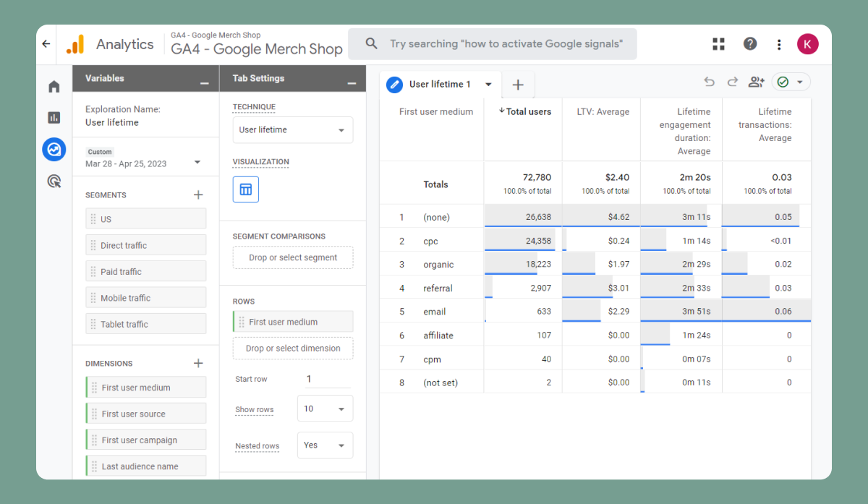Click the GA4 - Google Merch Shop property selector
This screenshot has height=504, width=868.
click(x=256, y=44)
